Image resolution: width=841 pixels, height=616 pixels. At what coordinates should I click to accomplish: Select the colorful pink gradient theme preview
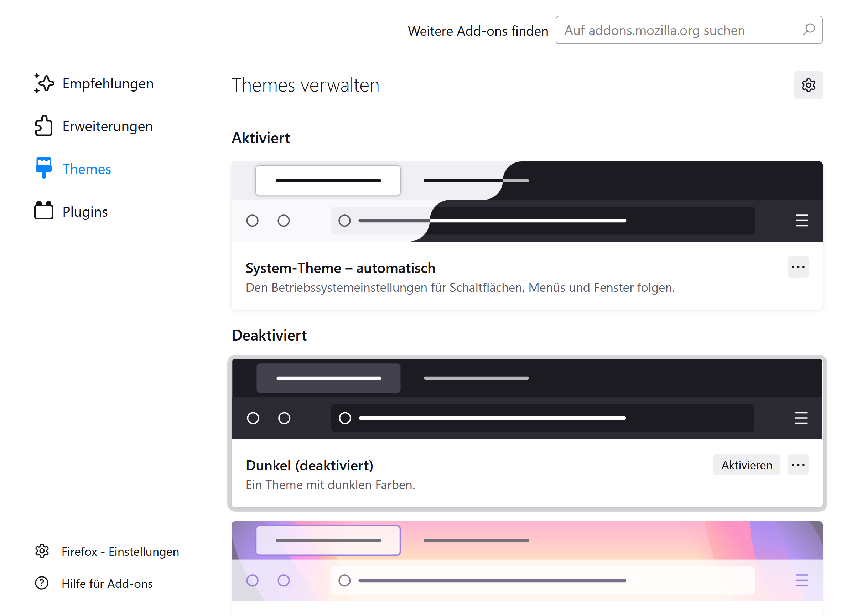527,561
